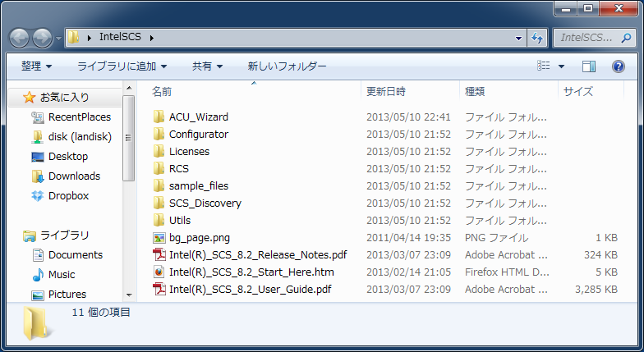Click the Desktop icon in sidebar
Image resolution: width=644 pixels, height=352 pixels.
pos(38,157)
